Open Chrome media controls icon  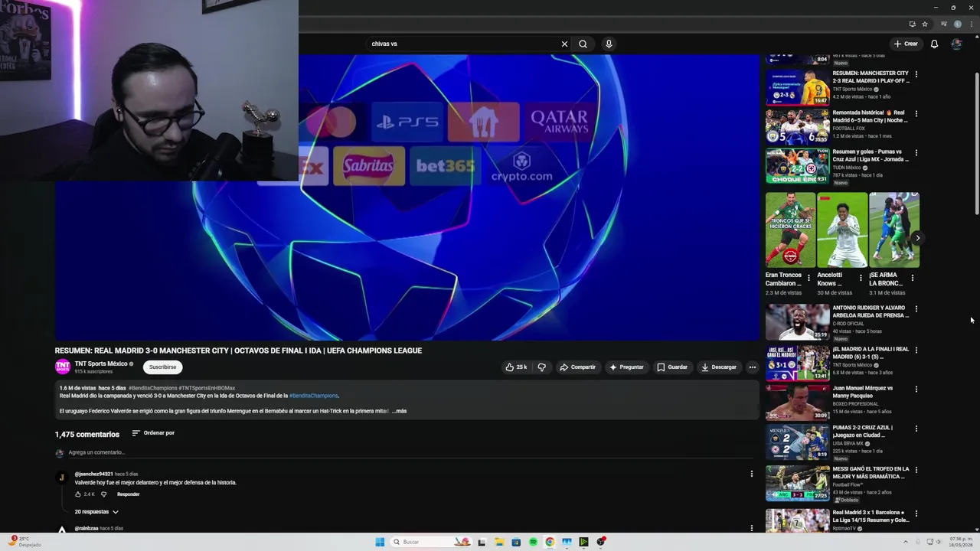click(x=944, y=24)
